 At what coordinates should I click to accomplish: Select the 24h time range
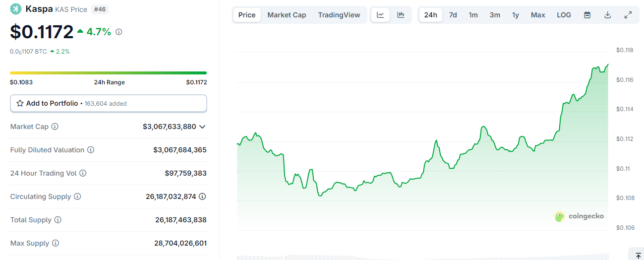[431, 15]
